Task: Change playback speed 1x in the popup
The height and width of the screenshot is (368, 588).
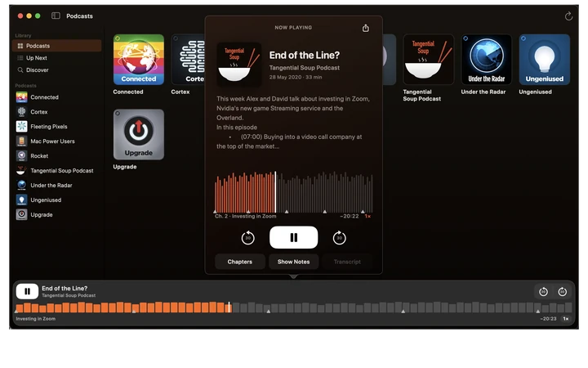Action: click(x=367, y=216)
